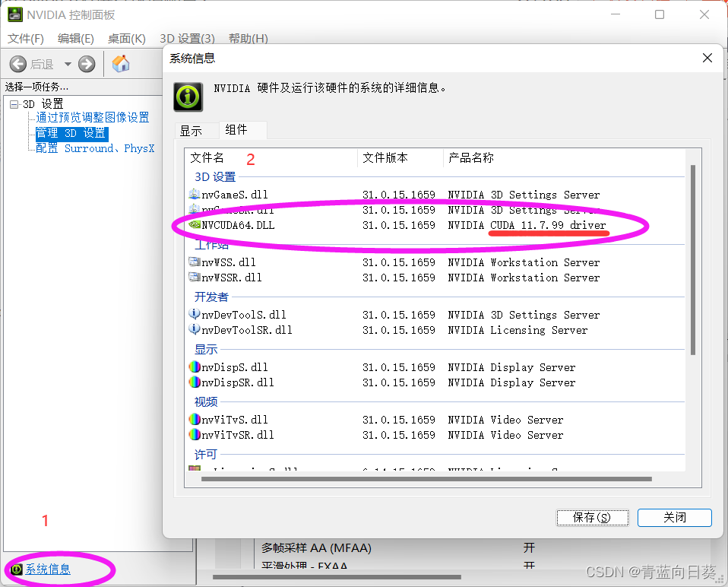This screenshot has width=728, height=587.
Task: Click the horizontal scrollbar in background settings pane
Action: [x=337, y=577]
